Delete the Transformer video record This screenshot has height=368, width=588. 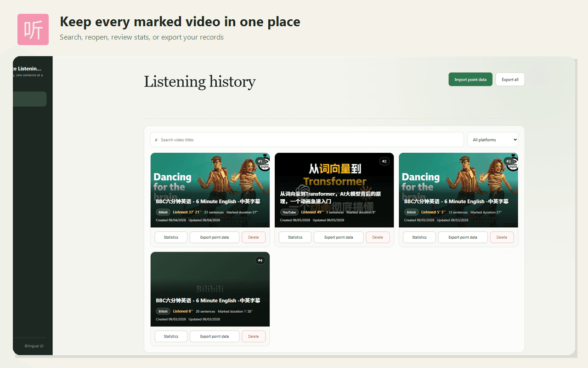point(378,237)
